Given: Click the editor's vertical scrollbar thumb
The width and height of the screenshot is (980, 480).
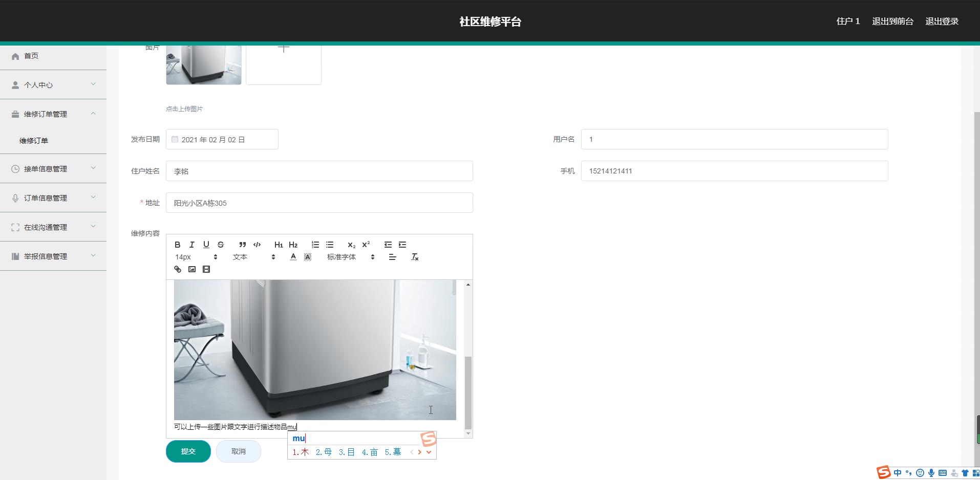Looking at the screenshot, I should click(468, 392).
